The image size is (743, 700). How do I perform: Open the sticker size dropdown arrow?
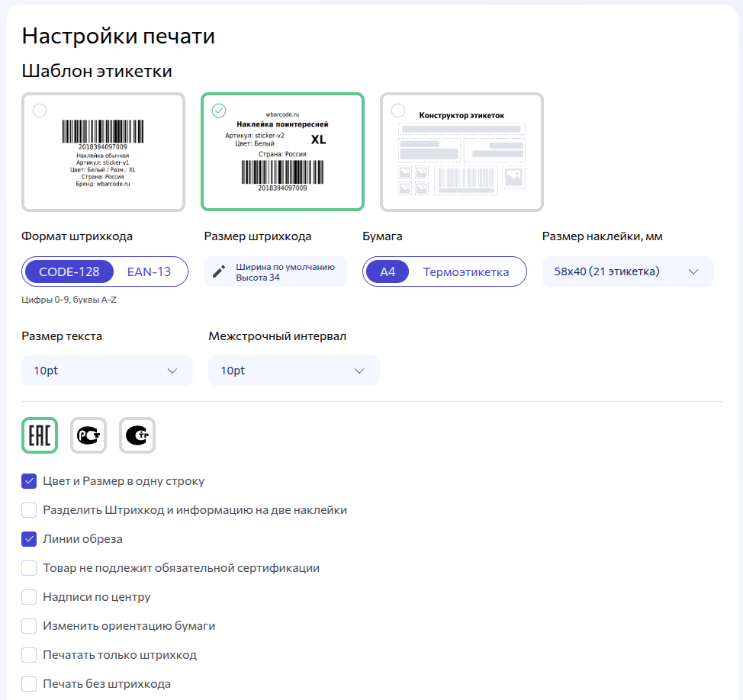coord(692,271)
